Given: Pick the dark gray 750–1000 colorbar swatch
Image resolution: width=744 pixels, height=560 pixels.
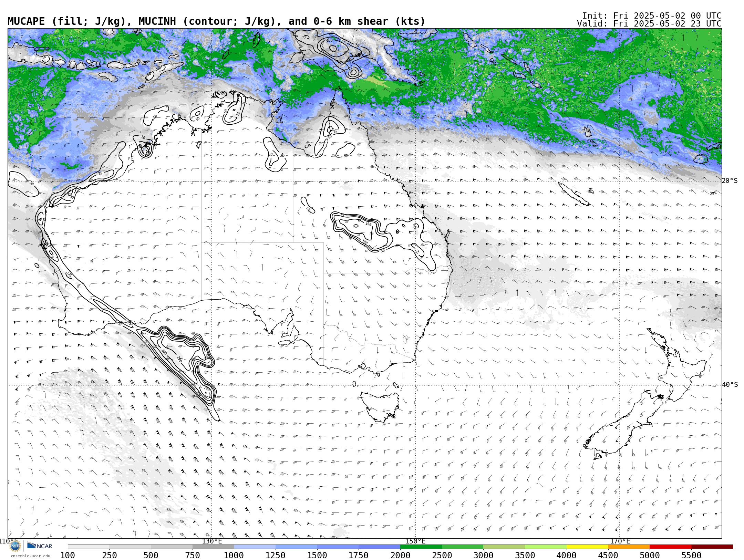Looking at the screenshot, I should (x=213, y=547).
